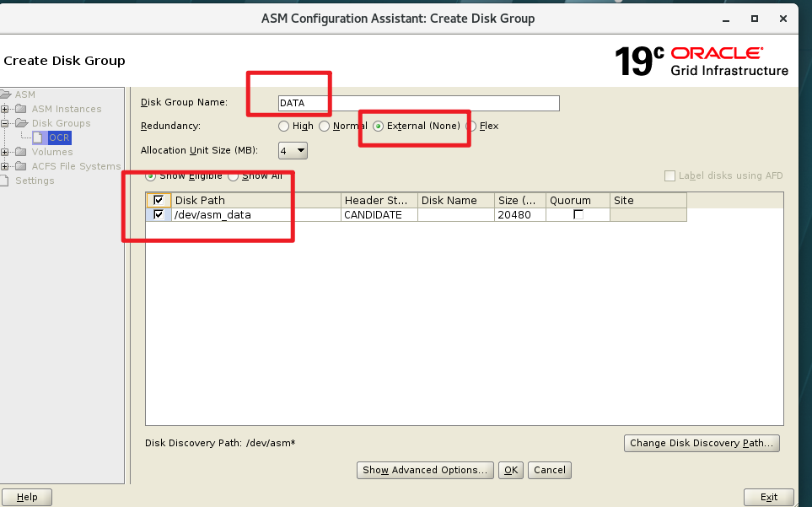
Task: Select the High redundancy radio button
Action: [x=283, y=126]
